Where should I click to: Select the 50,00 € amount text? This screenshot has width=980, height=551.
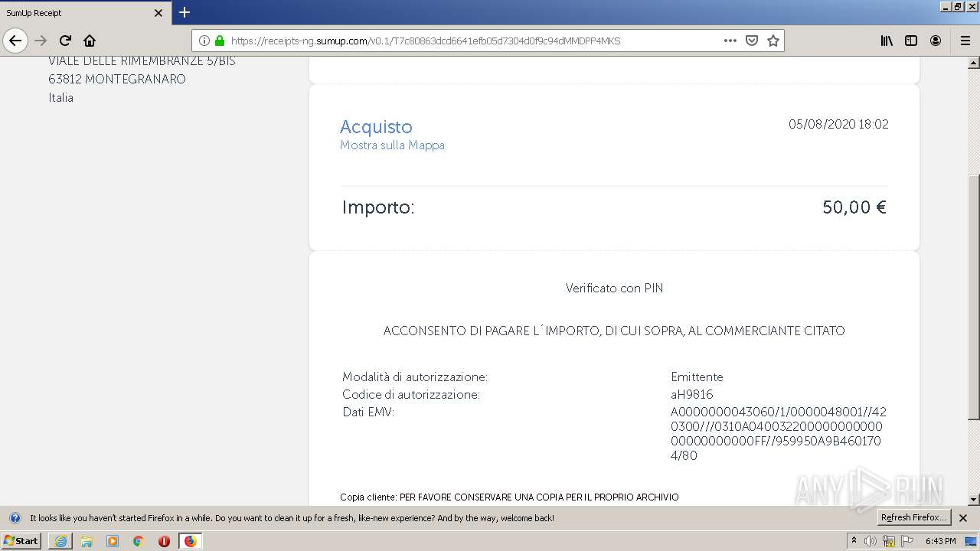coord(854,207)
